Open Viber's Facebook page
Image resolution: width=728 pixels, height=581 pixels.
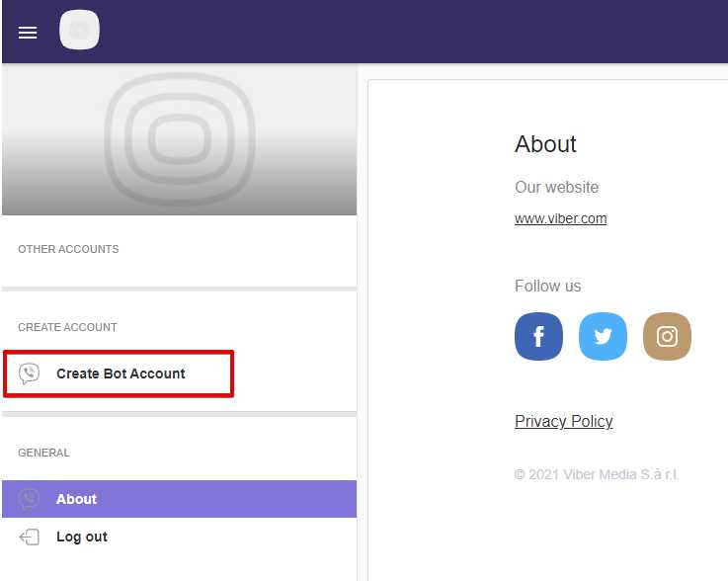pos(538,336)
